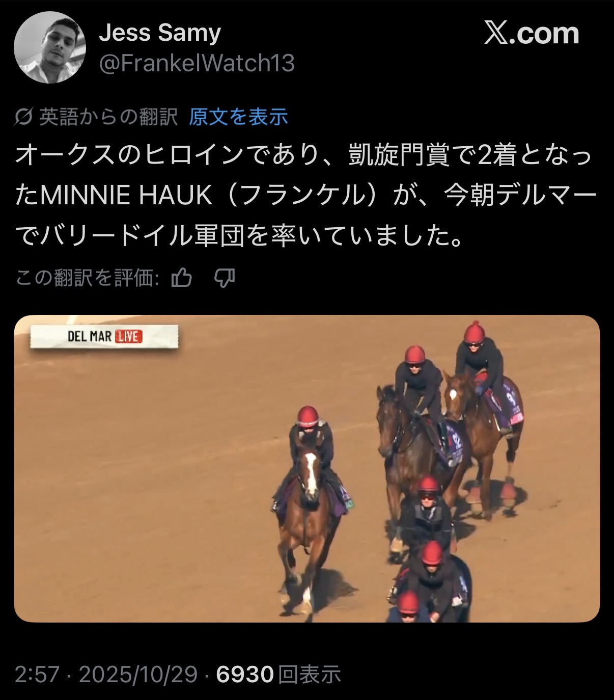Play the Del Mar horse training video

306,469
